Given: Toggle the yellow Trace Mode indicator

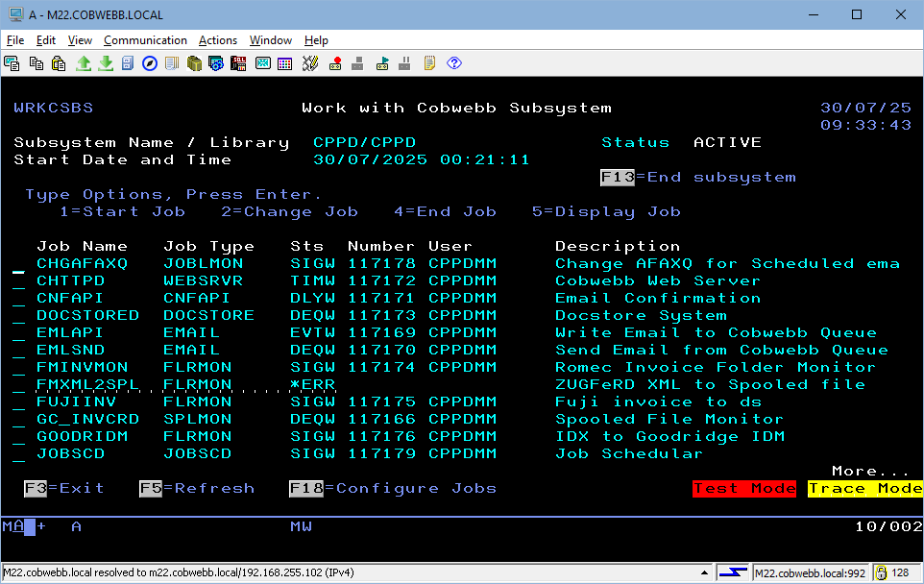Looking at the screenshot, I should click(863, 488).
